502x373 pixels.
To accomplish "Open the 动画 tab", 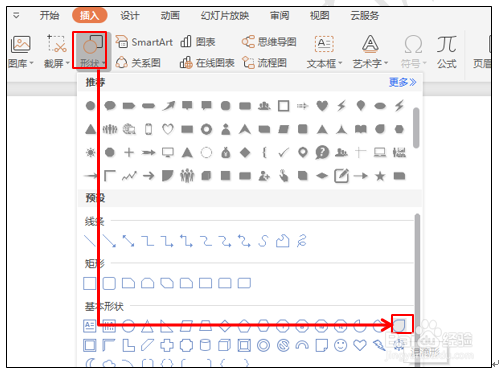I will point(170,15).
